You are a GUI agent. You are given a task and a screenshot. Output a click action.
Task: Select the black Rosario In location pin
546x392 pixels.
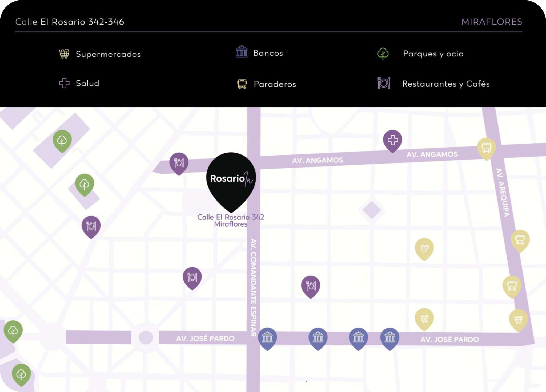pos(231,180)
